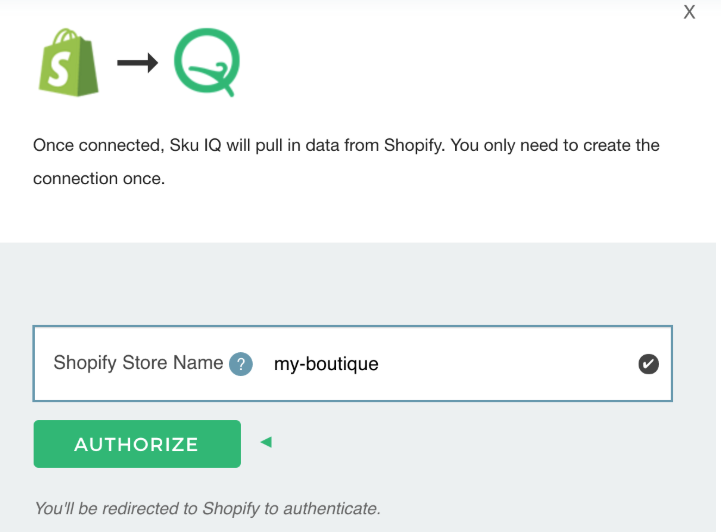Click the 'Once connected, Sku IQ' description line
The image size is (721, 532).
pyautogui.click(x=346, y=145)
